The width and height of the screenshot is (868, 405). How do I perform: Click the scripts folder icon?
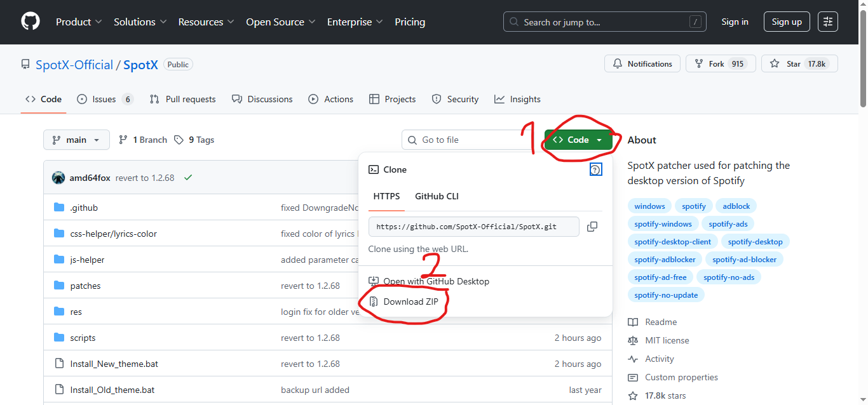59,338
